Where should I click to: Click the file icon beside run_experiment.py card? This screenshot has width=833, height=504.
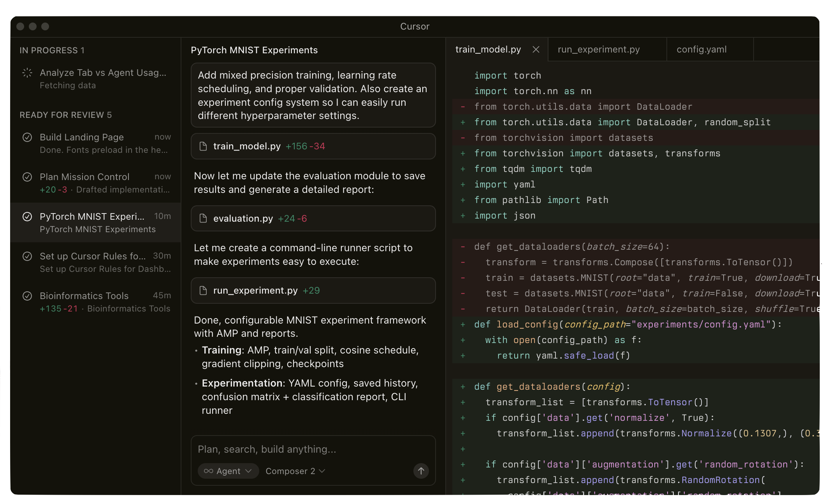203,290
